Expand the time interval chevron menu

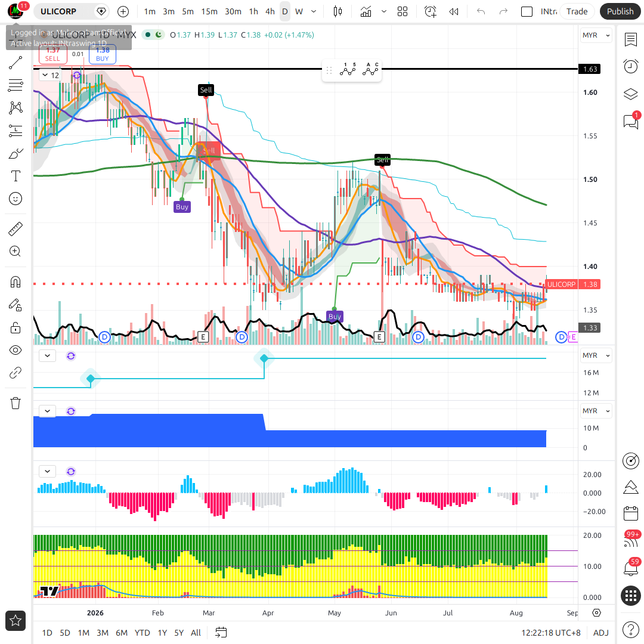314,11
